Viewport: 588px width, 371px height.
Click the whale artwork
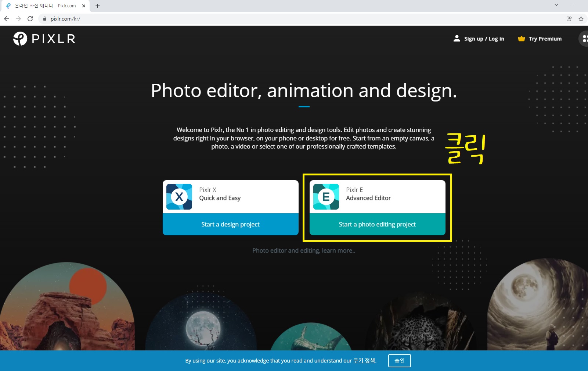[311, 337]
